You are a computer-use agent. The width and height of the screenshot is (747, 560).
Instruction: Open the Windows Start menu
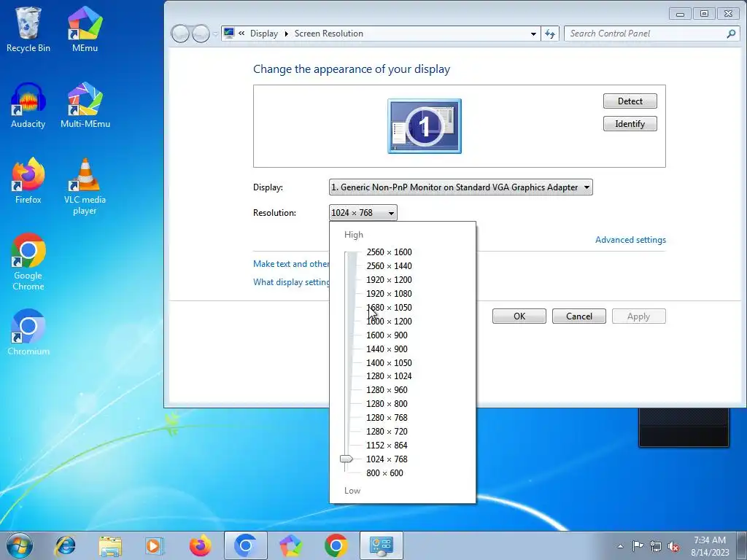20,545
